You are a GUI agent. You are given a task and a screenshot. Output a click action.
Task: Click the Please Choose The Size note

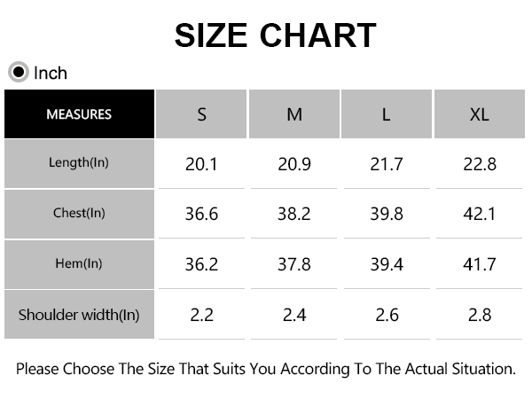(266, 369)
